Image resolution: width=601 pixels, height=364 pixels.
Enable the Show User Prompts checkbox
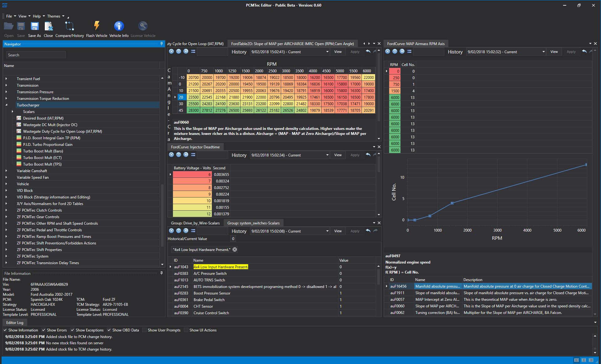tap(144, 330)
